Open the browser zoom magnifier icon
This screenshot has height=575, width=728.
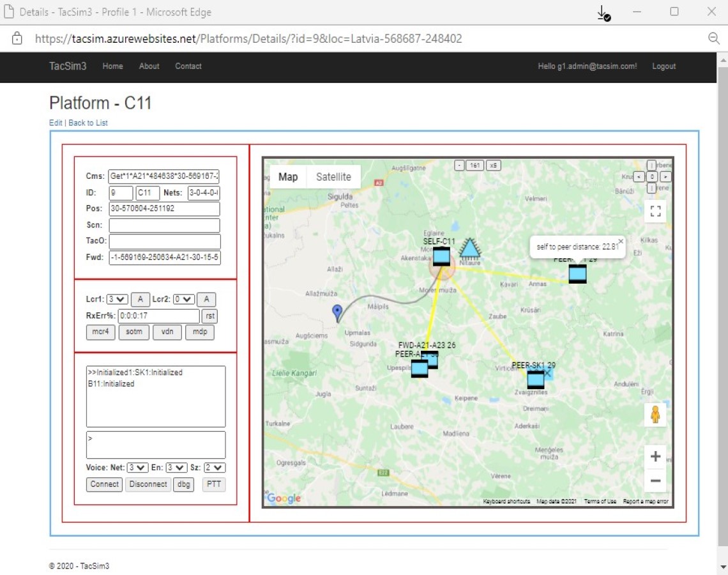714,39
